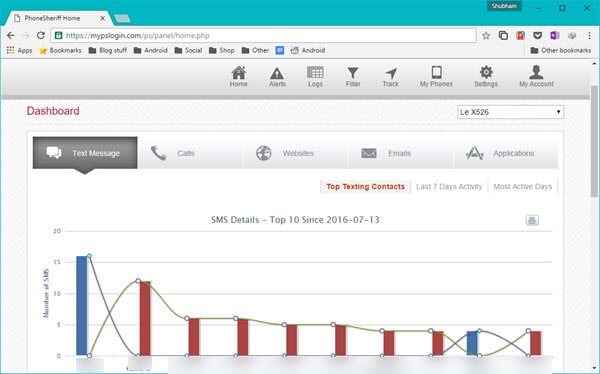This screenshot has width=600, height=374.
Task: Switch to the Applications tab
Action: pos(505,153)
